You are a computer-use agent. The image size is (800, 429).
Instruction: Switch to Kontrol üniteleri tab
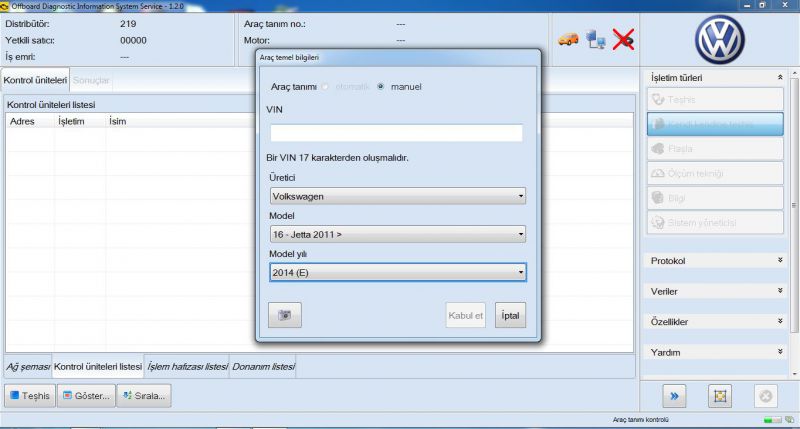pos(35,80)
